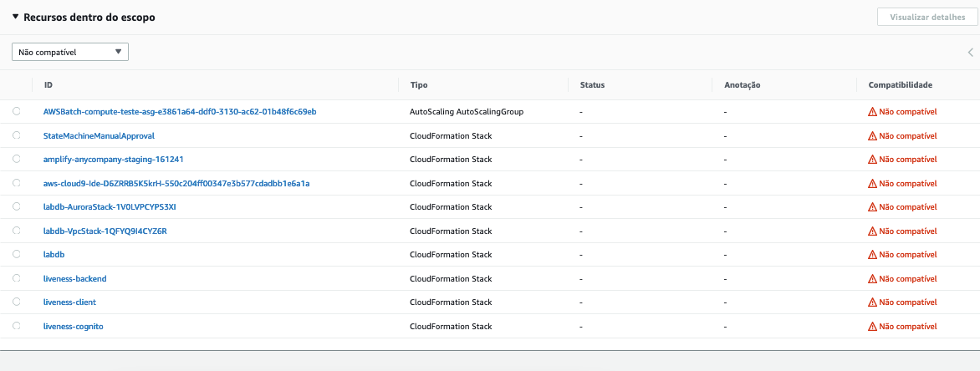980x371 pixels.
Task: Click warning icon in liveness-cognito row
Action: click(872, 327)
